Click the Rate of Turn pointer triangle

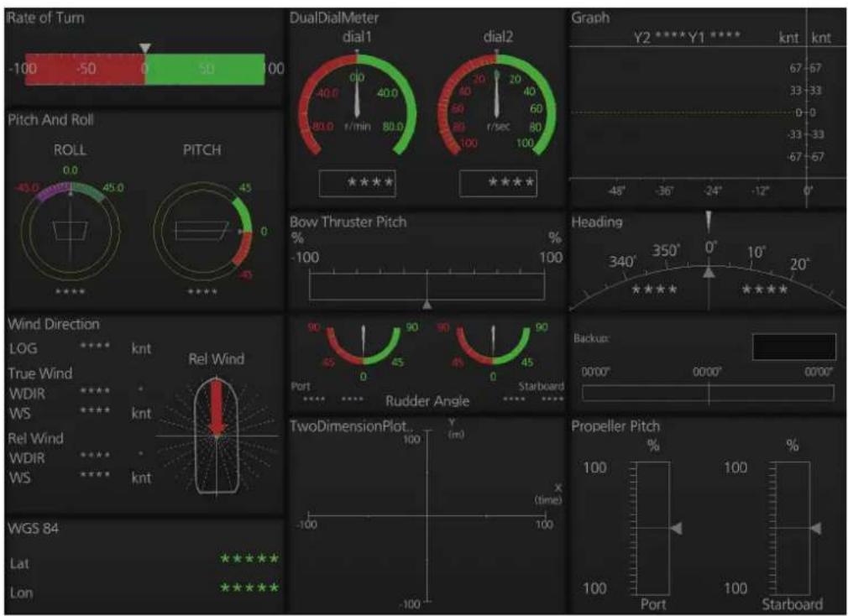tap(144, 49)
